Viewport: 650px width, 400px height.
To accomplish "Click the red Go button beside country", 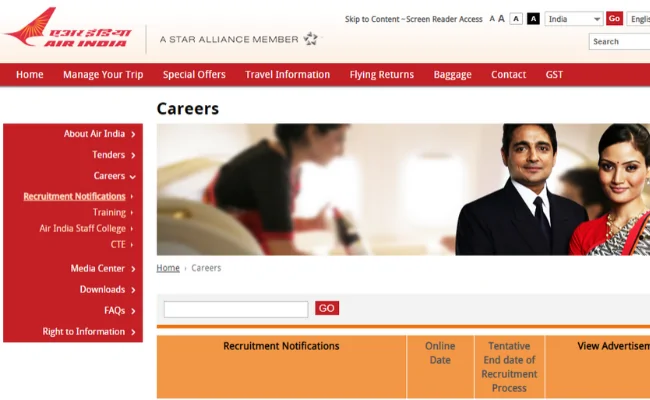I will point(614,19).
